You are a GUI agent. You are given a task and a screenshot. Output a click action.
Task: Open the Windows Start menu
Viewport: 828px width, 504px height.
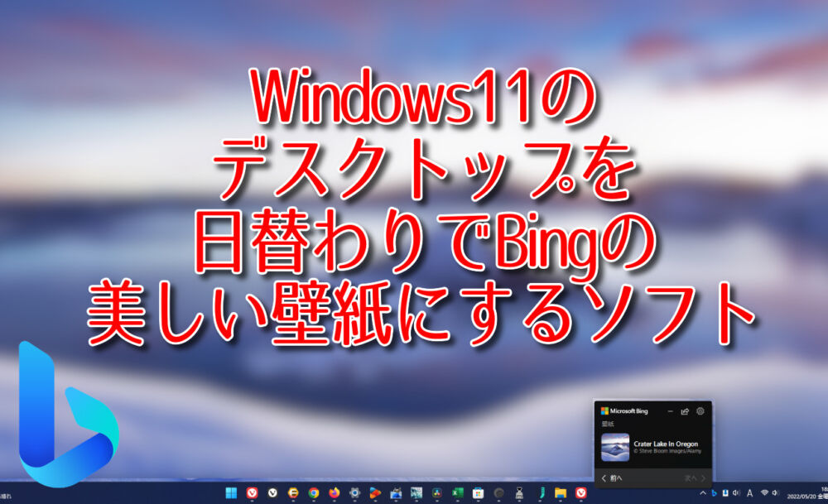pos(231,493)
